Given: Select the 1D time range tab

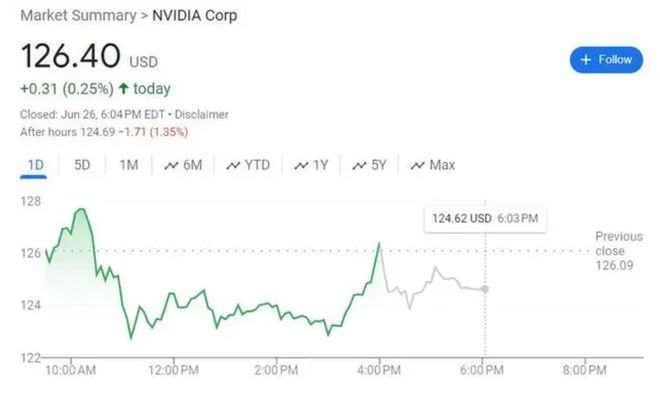Looking at the screenshot, I should [x=35, y=165].
